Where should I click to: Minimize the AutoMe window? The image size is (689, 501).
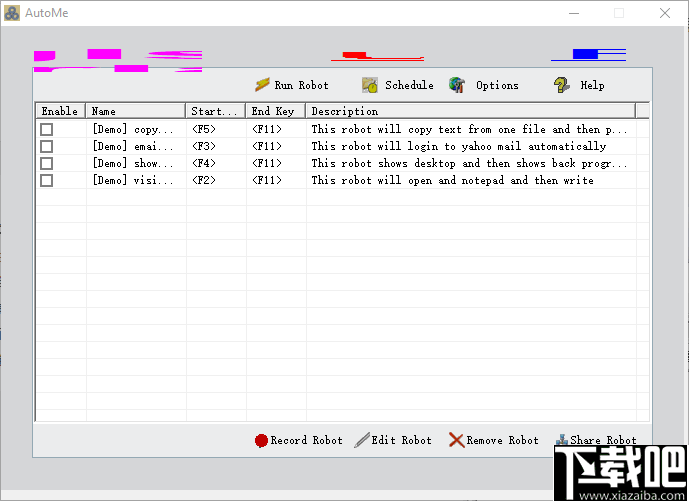(x=574, y=13)
